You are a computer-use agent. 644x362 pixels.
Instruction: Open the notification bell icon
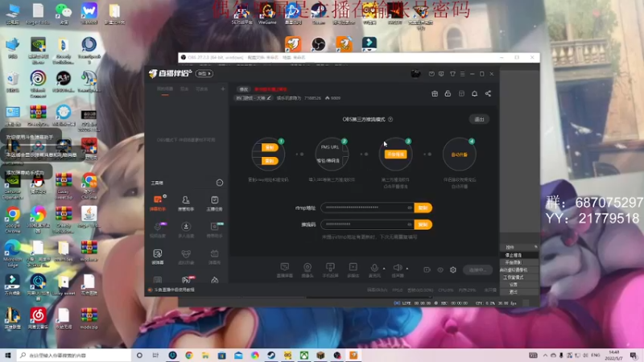pos(474,94)
